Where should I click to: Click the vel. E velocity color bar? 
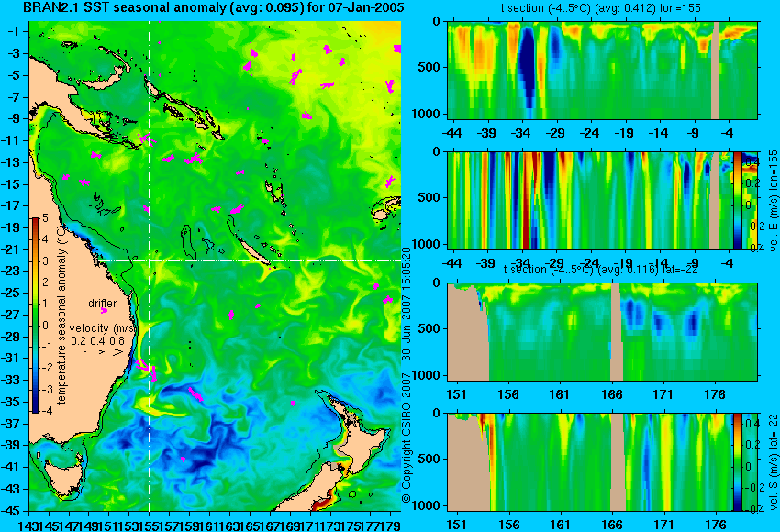pos(737,200)
